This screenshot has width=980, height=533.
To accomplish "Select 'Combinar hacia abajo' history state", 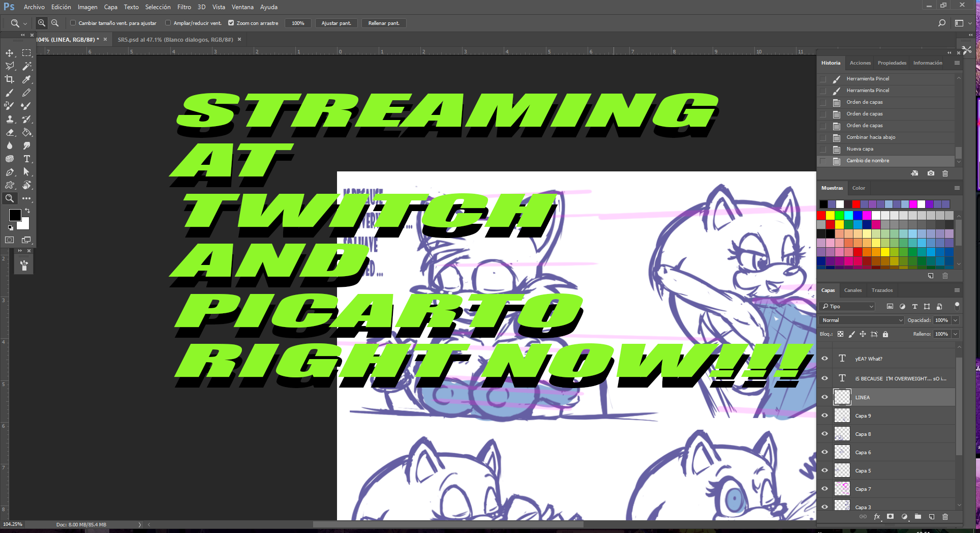I will coord(887,137).
